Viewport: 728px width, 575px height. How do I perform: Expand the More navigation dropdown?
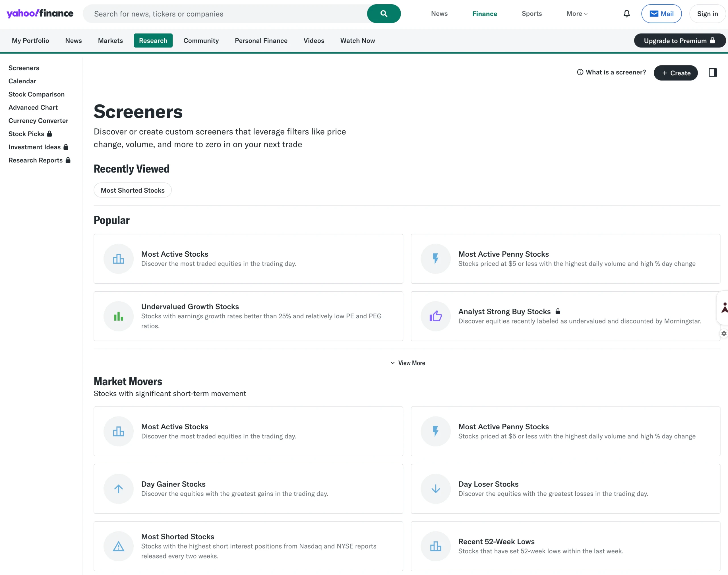click(x=576, y=13)
